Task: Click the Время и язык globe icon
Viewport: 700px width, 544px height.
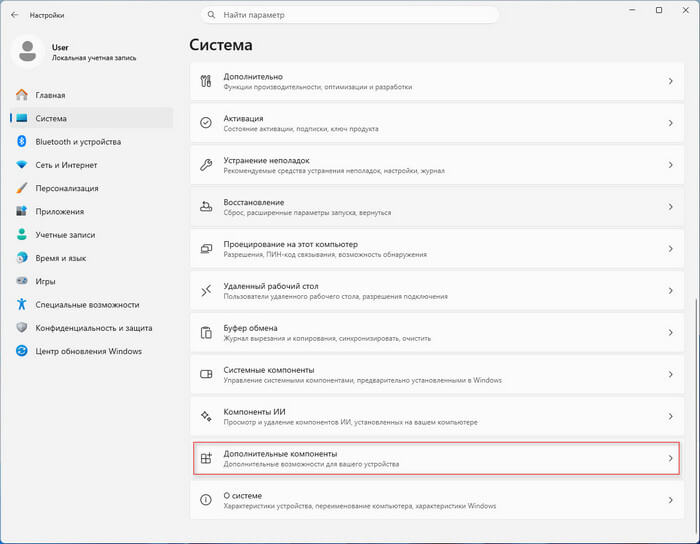Action: pos(21,257)
